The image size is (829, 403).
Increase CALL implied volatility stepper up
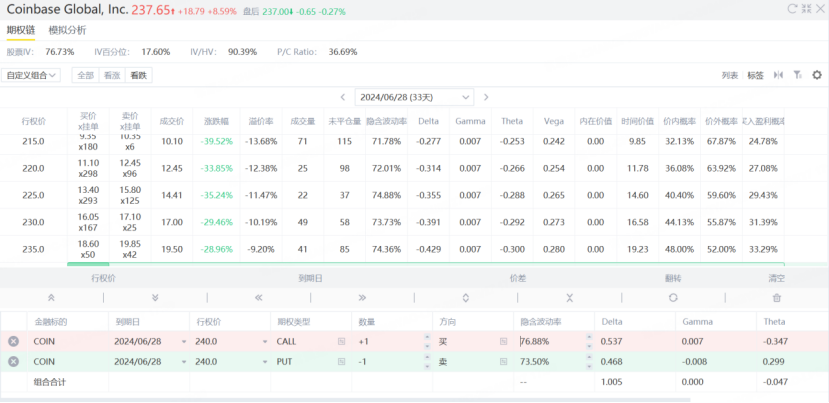click(x=589, y=337)
